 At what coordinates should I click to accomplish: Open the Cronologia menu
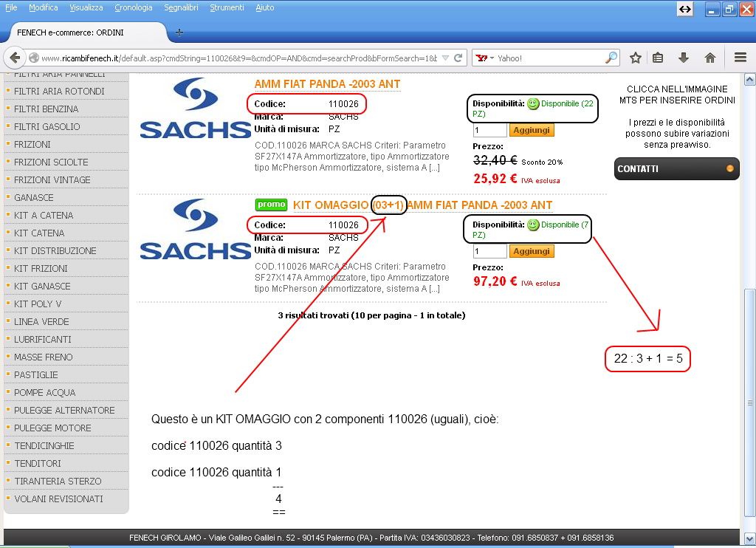tap(134, 7)
